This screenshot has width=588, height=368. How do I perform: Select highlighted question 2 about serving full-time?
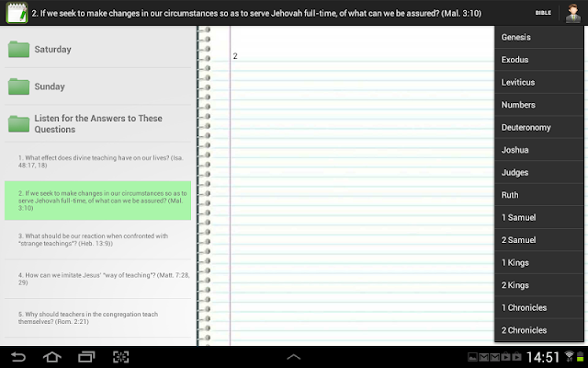pyautogui.click(x=98, y=201)
